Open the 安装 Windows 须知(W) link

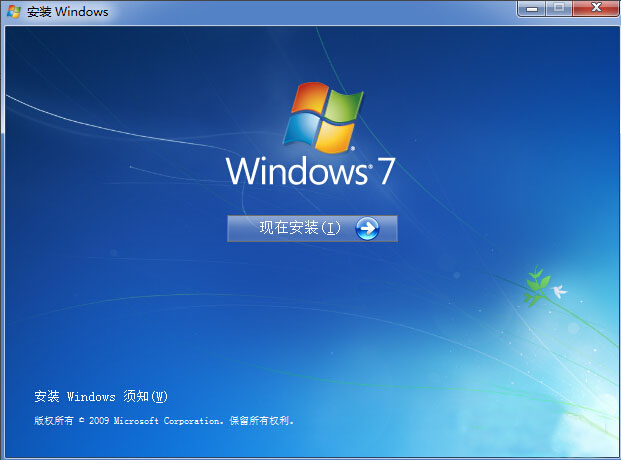coord(101,396)
